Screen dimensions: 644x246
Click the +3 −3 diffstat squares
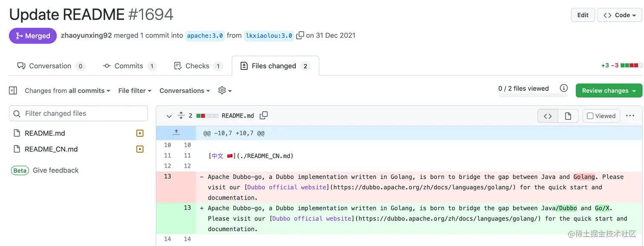coord(631,65)
